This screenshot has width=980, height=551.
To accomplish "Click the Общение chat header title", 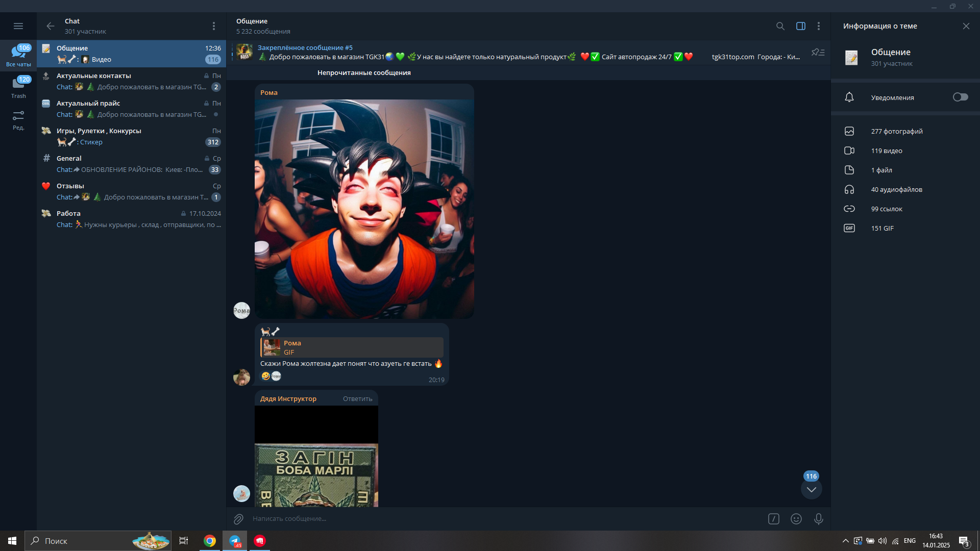I will tap(252, 21).
